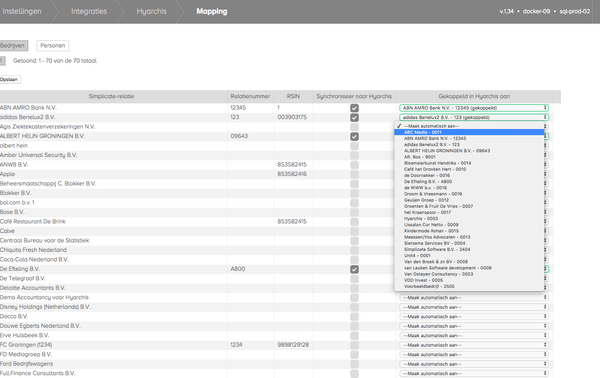The height and width of the screenshot is (378, 600).
Task: Select 'Unit4 - 0001' option
Action: (x=469, y=255)
